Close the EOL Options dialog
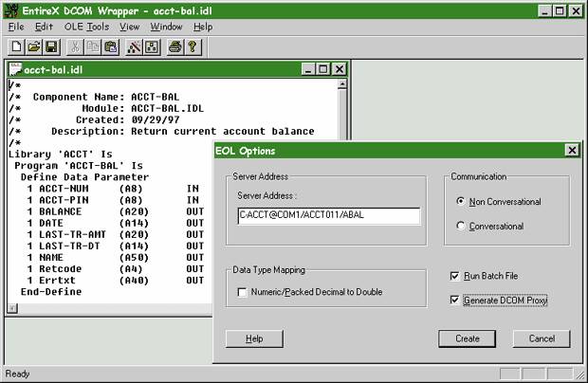Image resolution: width=588 pixels, height=383 pixels. pyautogui.click(x=572, y=151)
